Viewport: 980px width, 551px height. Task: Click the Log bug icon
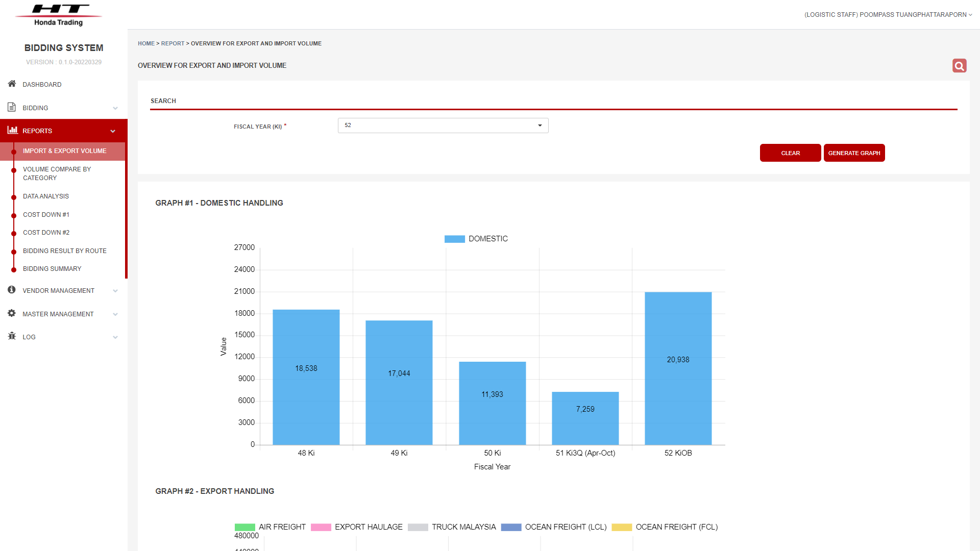12,336
